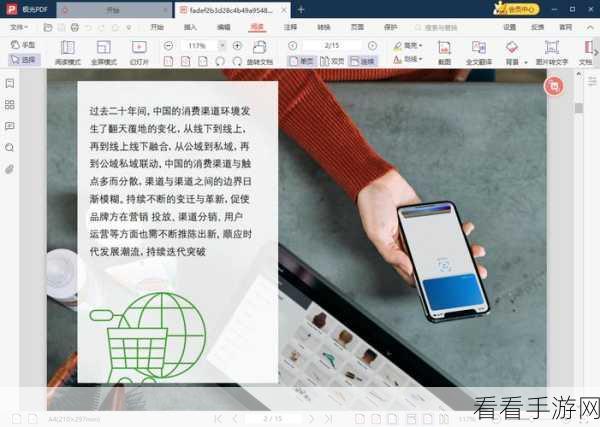600x427 pixels.
Task: Expand the Background (背景) dropdown arrow
Action: coord(526,62)
